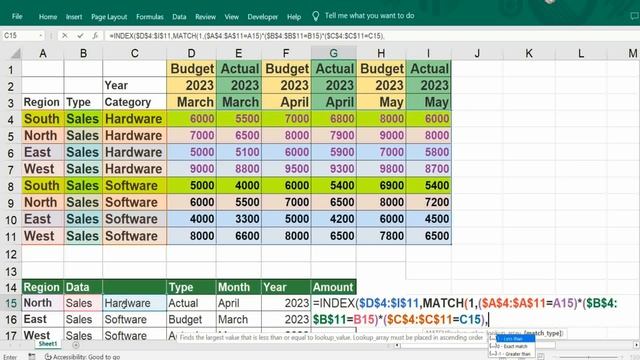Click East cell in row 16
The width and height of the screenshot is (640, 360).
pyautogui.click(x=42, y=319)
